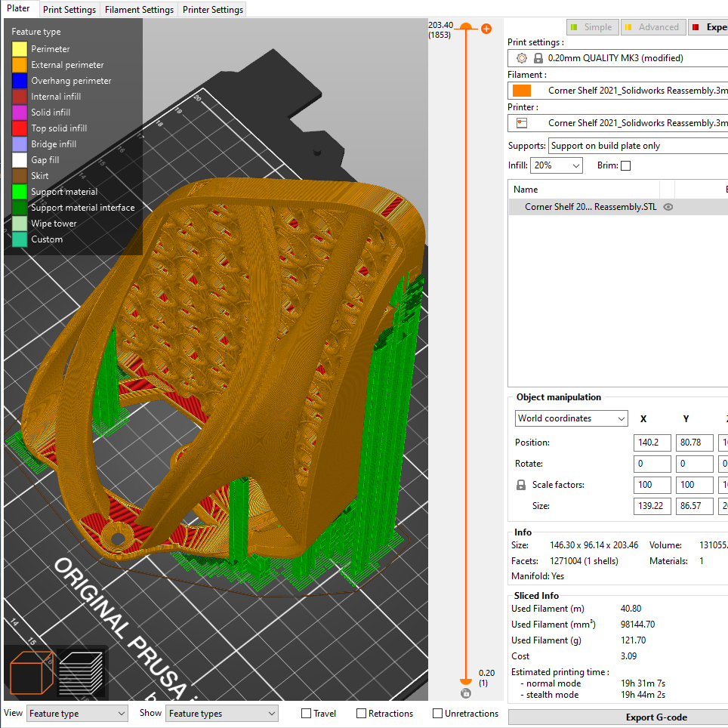Hide Corner Shelf object with eye icon
728x728 pixels.
(x=668, y=207)
